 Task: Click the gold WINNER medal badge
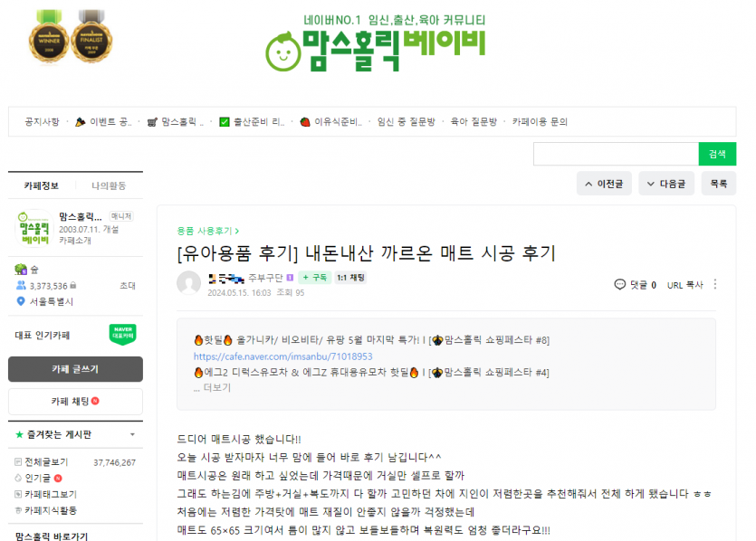(49, 36)
